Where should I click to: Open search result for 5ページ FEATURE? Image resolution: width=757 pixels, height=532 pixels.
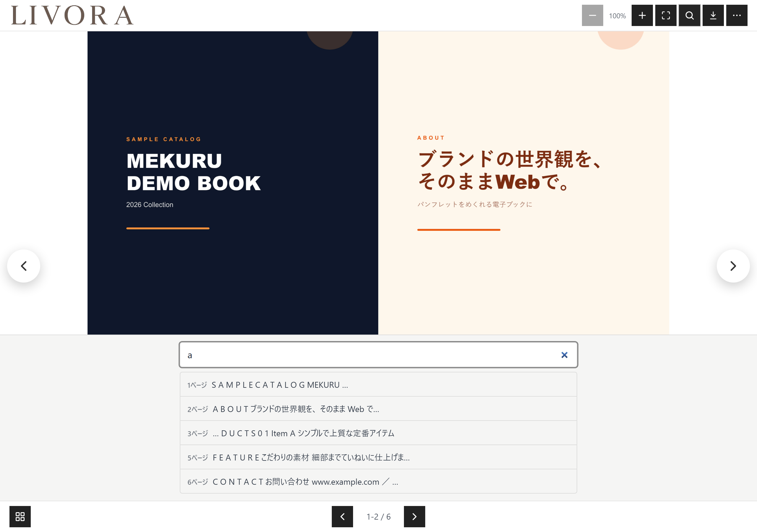pyautogui.click(x=378, y=457)
